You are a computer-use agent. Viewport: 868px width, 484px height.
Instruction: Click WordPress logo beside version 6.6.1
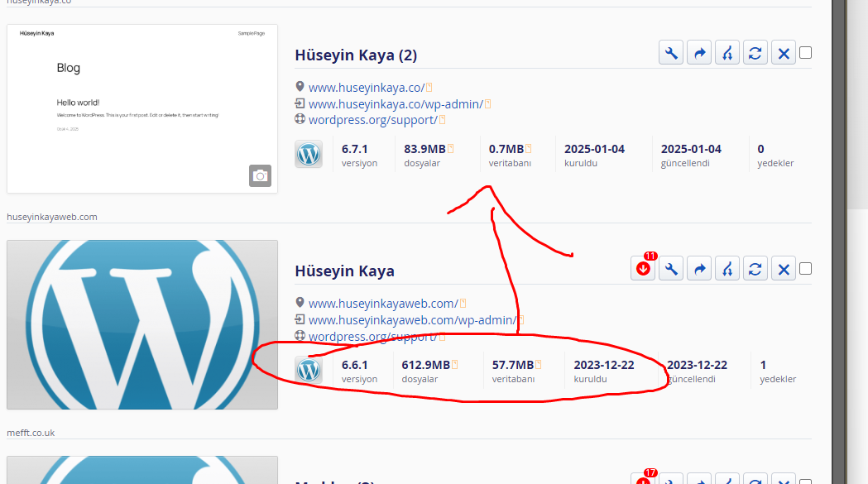coord(309,370)
